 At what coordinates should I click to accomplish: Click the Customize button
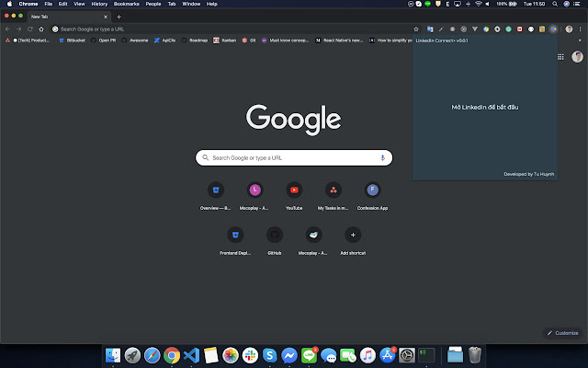(x=562, y=333)
